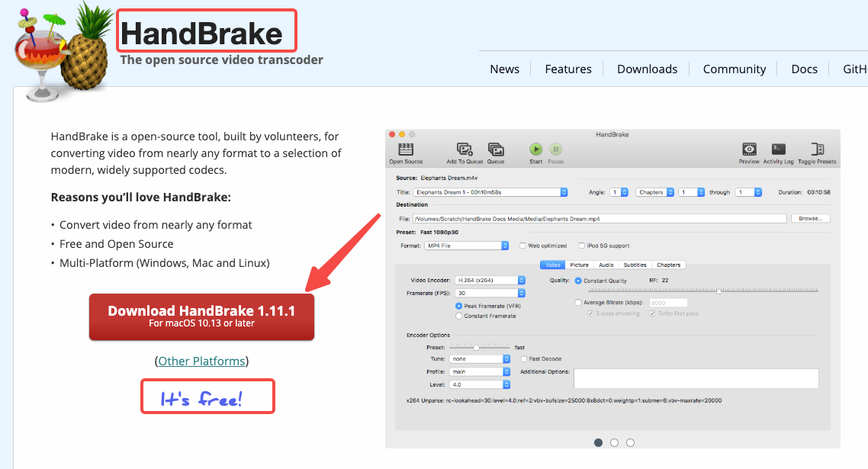Switch to the Picture tab
Viewport: 868px width, 469px height.
click(x=579, y=265)
